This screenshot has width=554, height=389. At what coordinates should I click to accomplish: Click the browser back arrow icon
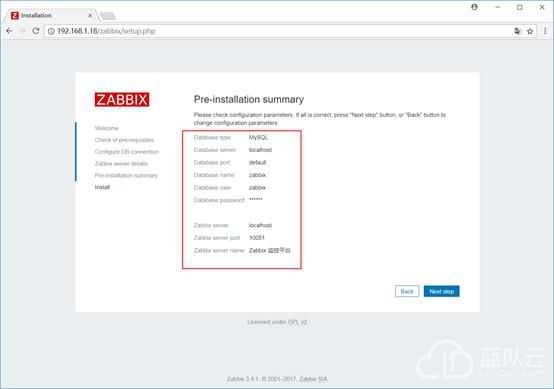(x=9, y=31)
